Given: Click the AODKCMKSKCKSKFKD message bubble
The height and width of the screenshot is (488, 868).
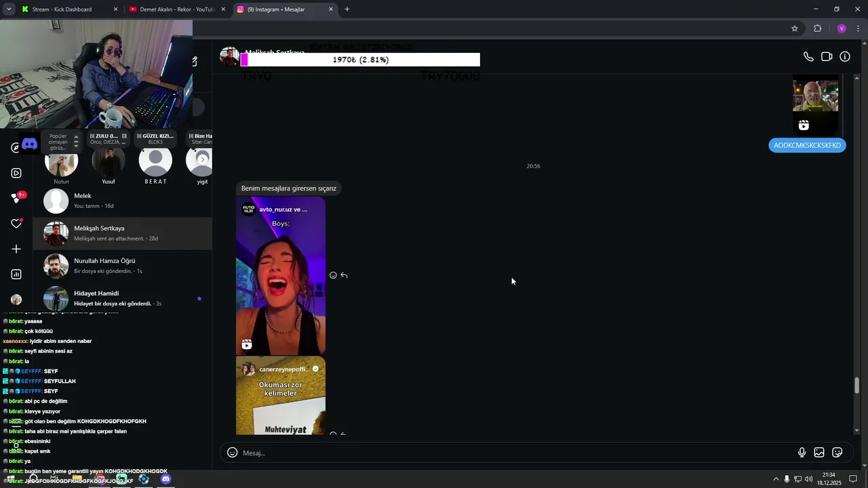Looking at the screenshot, I should (x=807, y=145).
